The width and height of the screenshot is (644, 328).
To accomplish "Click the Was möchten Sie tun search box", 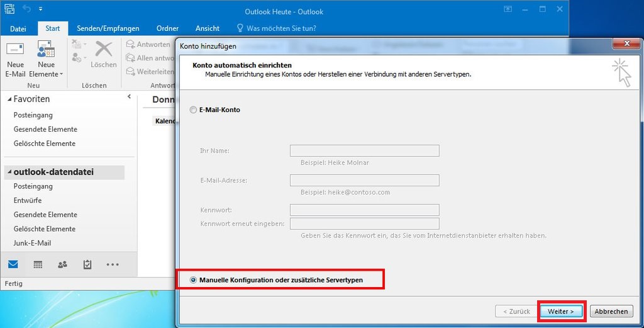I will pyautogui.click(x=281, y=28).
